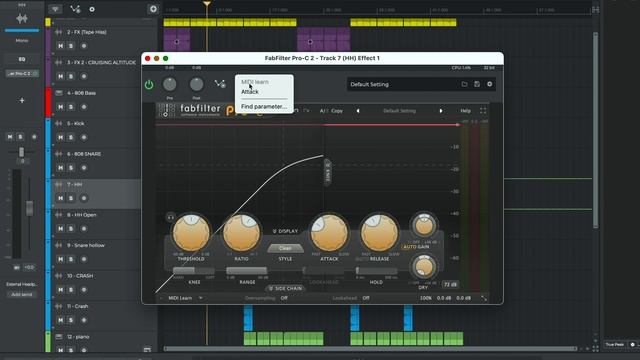Click the THRESHOLD knob
The width and height of the screenshot is (640, 360).
coord(191,233)
